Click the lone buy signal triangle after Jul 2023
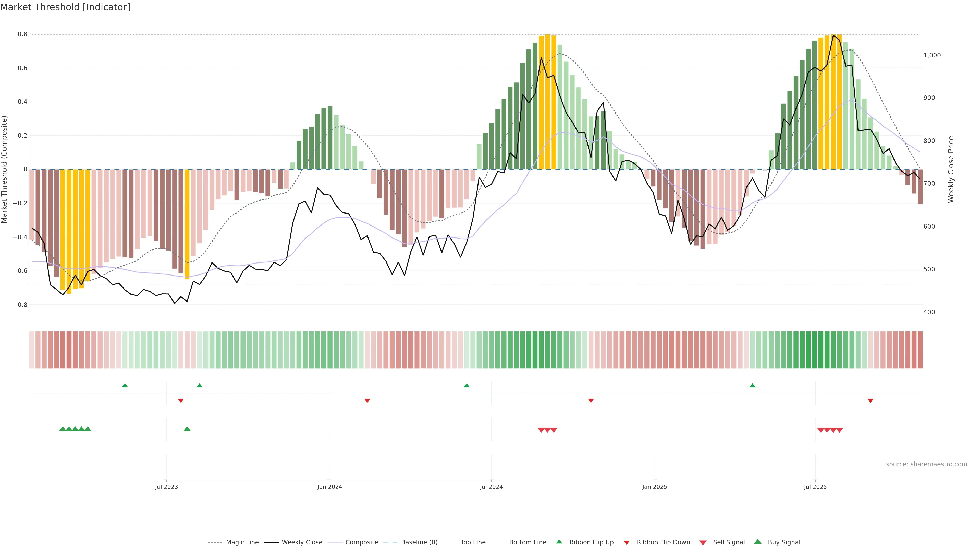 tap(187, 429)
